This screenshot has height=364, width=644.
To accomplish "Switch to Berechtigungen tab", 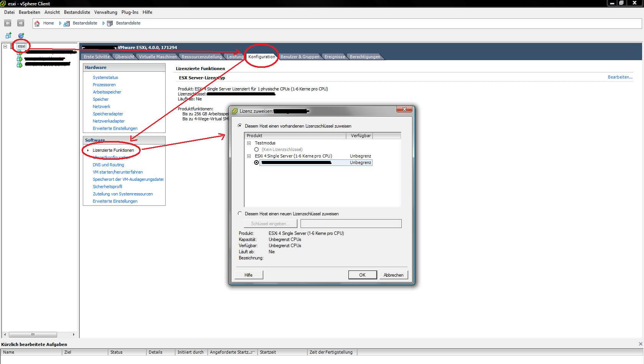I will click(x=365, y=57).
